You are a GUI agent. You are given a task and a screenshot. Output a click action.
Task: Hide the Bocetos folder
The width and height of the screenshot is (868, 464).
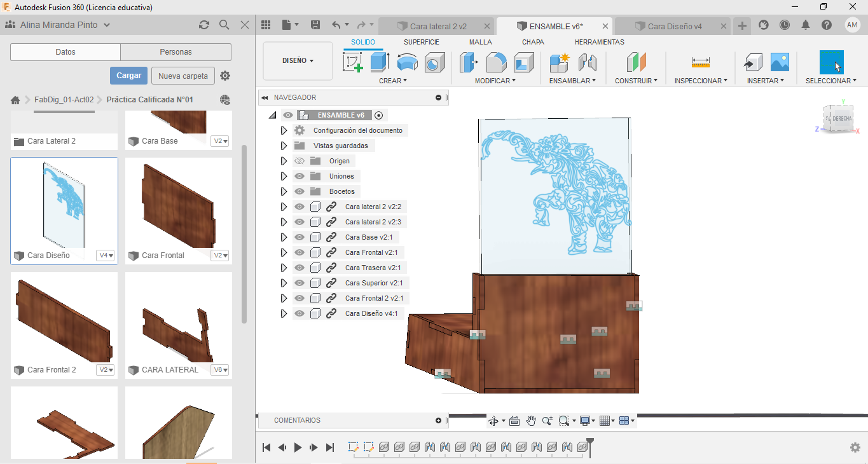point(300,191)
